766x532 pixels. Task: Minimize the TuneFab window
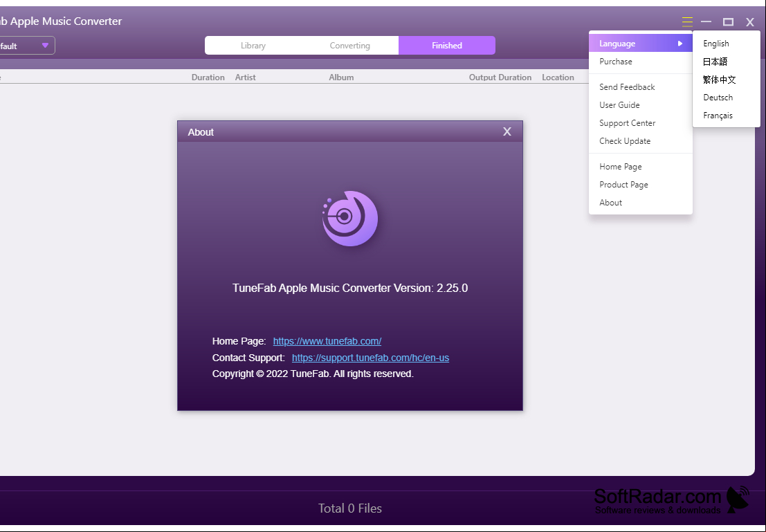click(x=706, y=21)
